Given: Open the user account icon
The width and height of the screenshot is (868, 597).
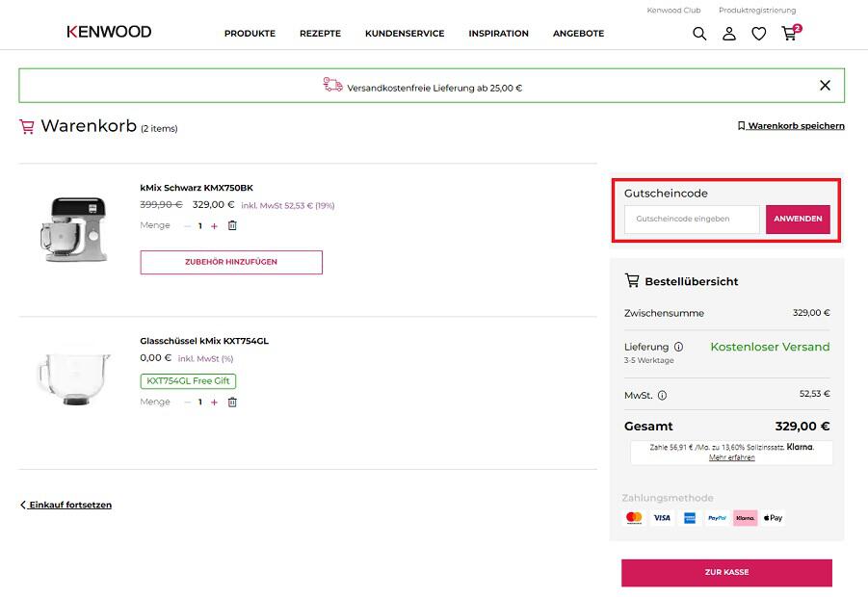Looking at the screenshot, I should [x=729, y=34].
